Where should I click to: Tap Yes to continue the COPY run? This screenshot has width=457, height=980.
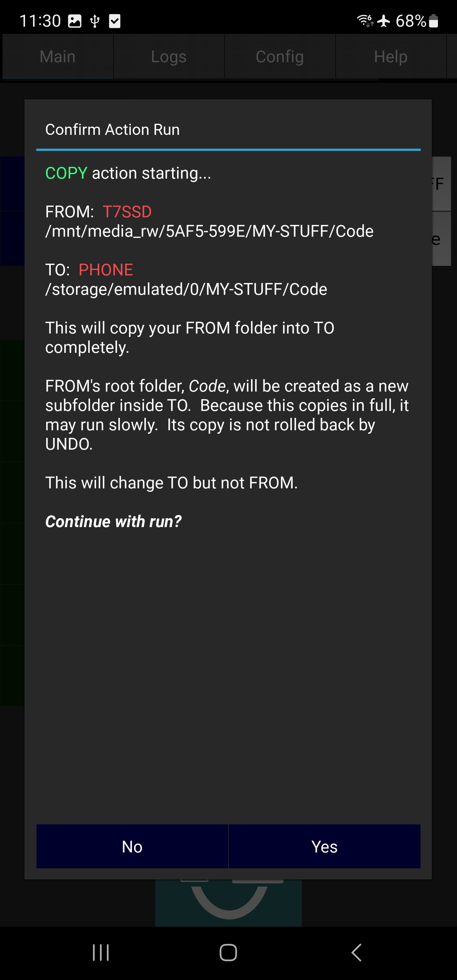tap(324, 846)
